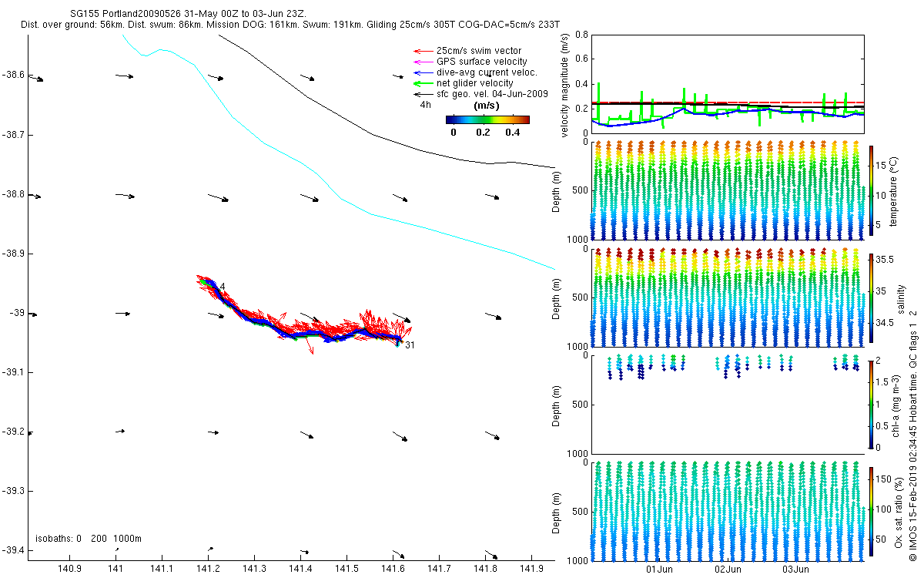This screenshot has height=578, width=924.
Task: Click the longitude tick '141.5'
Action: (346, 570)
